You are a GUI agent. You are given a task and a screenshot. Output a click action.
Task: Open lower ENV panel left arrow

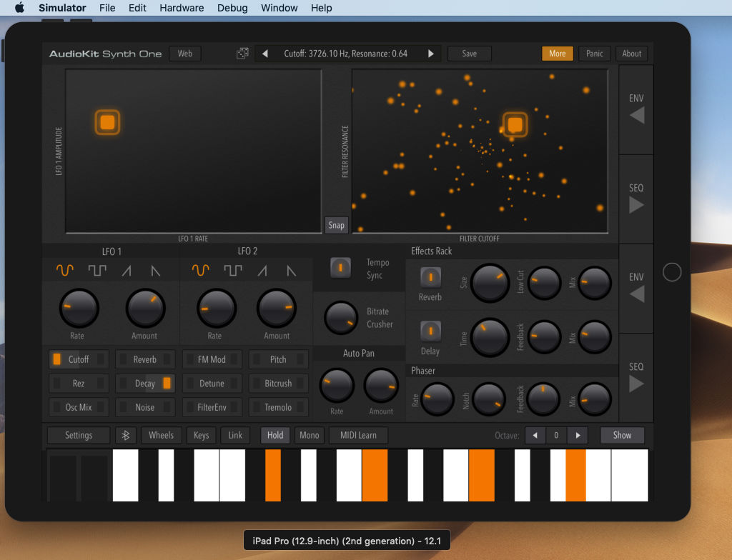coord(637,294)
